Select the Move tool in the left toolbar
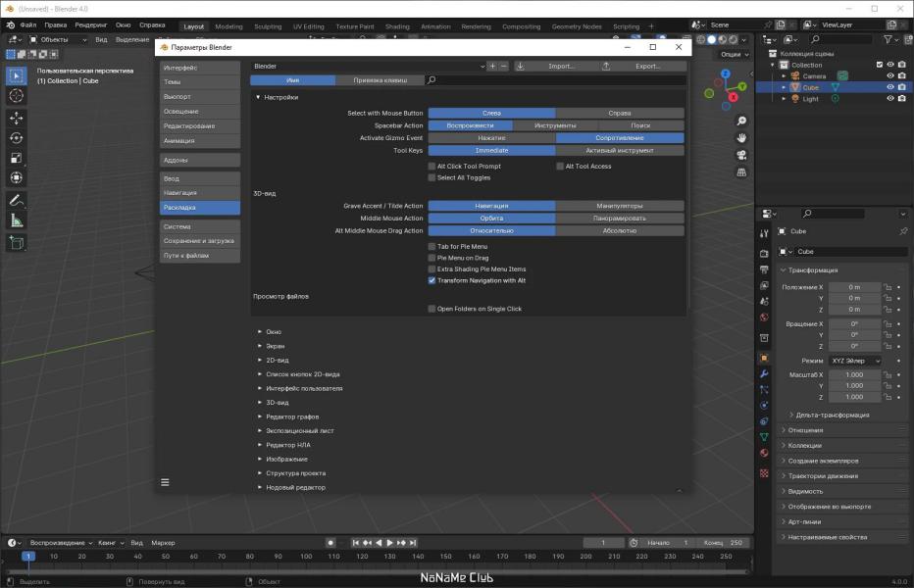 tap(17, 118)
